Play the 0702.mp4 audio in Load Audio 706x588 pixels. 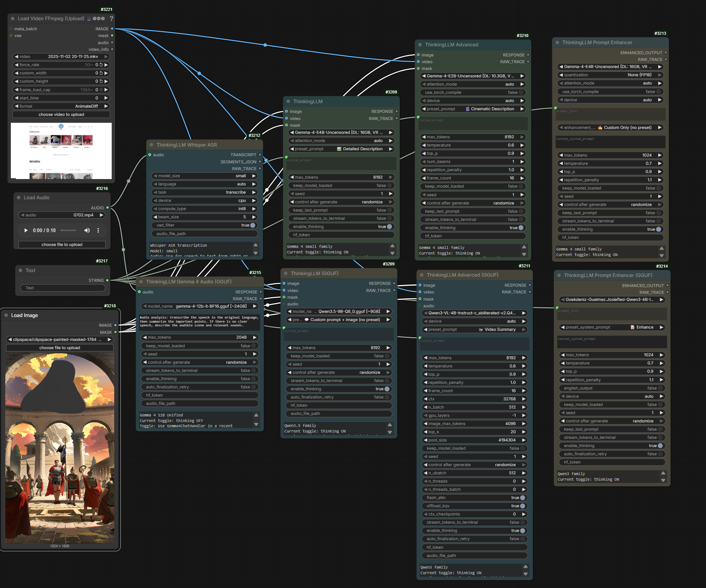[26, 230]
